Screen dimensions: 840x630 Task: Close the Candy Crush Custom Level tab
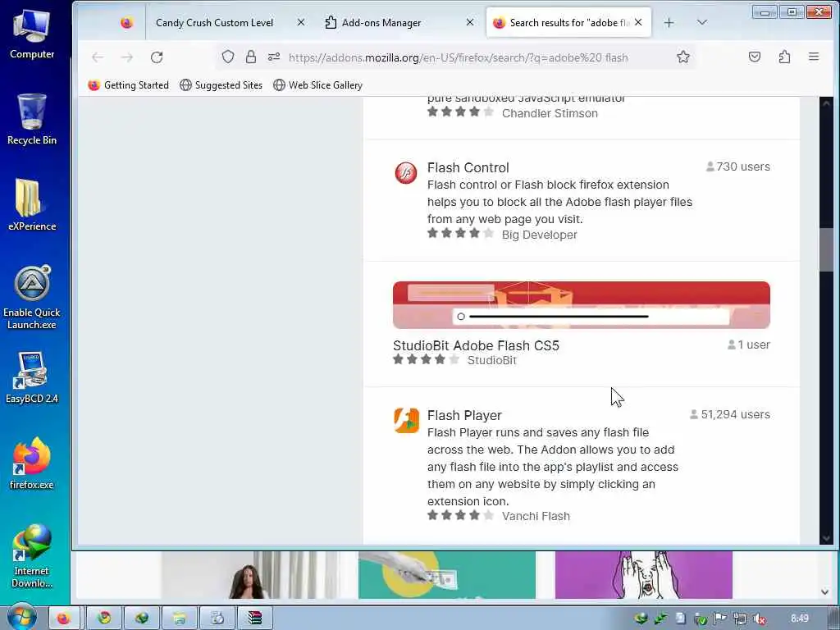301,22
